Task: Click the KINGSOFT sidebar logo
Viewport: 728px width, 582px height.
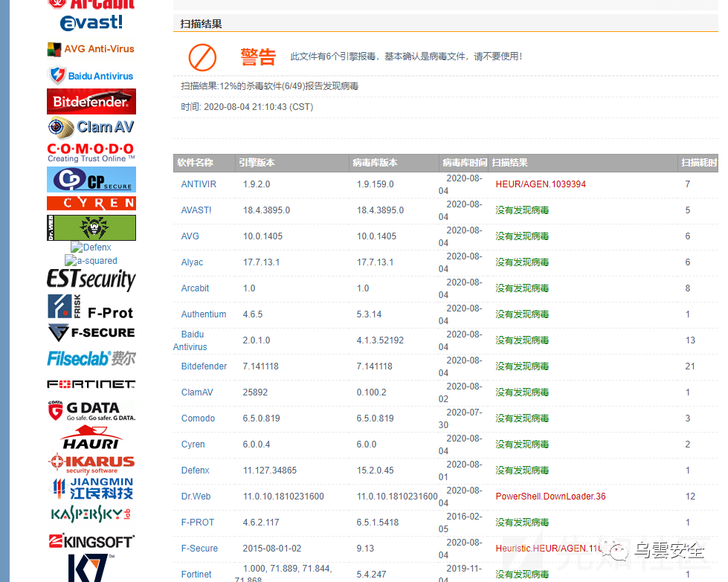Action: 91,542
